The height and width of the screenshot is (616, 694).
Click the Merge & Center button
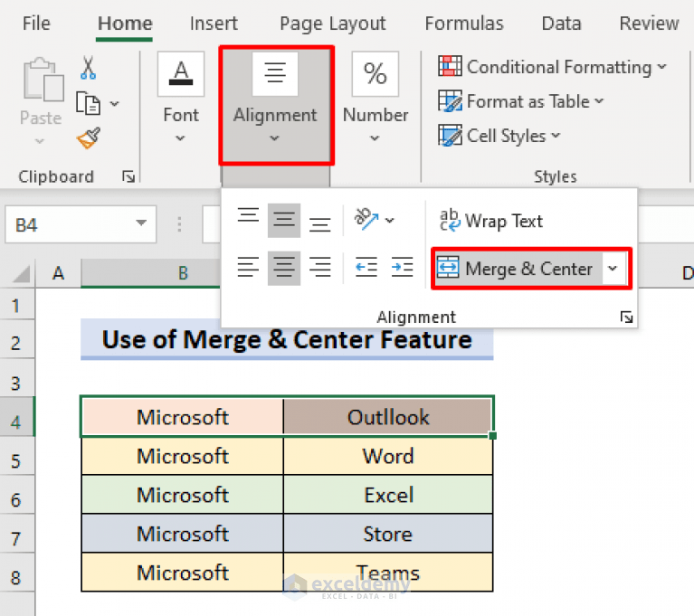click(518, 268)
